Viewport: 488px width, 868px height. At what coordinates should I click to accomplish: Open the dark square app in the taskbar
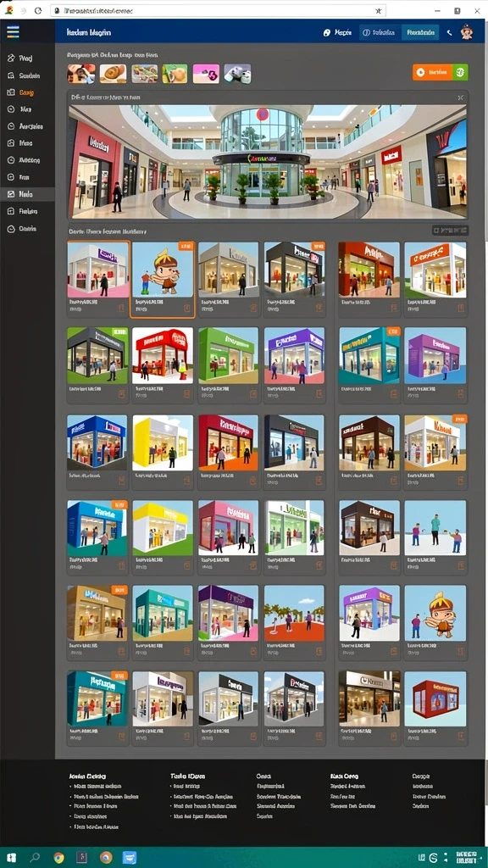coord(82,858)
